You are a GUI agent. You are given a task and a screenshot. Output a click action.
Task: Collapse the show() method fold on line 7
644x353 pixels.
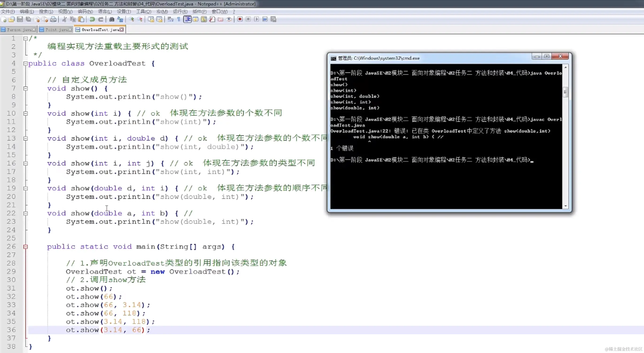(25, 88)
